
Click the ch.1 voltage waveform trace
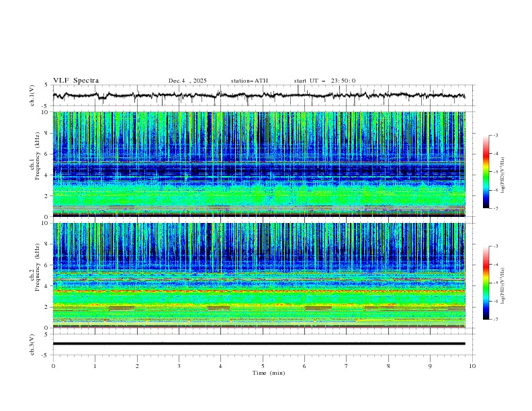click(259, 95)
